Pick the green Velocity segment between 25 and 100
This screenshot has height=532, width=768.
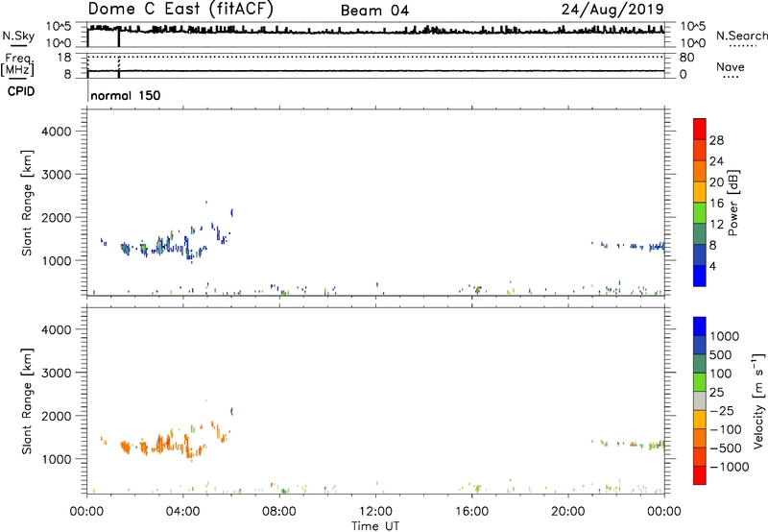[700, 382]
